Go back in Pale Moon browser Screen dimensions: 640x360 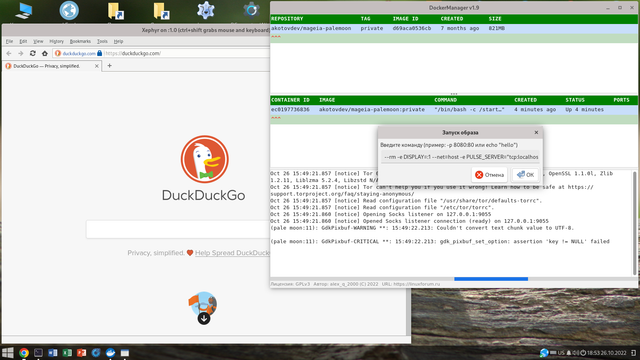click(x=9, y=53)
